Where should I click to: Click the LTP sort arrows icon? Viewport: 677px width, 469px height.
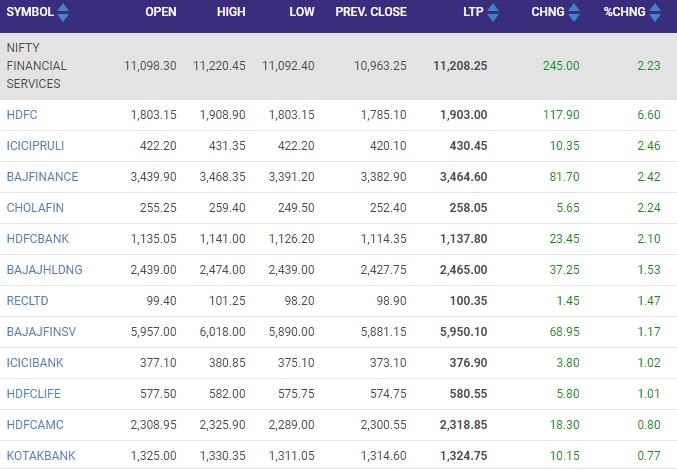click(493, 12)
